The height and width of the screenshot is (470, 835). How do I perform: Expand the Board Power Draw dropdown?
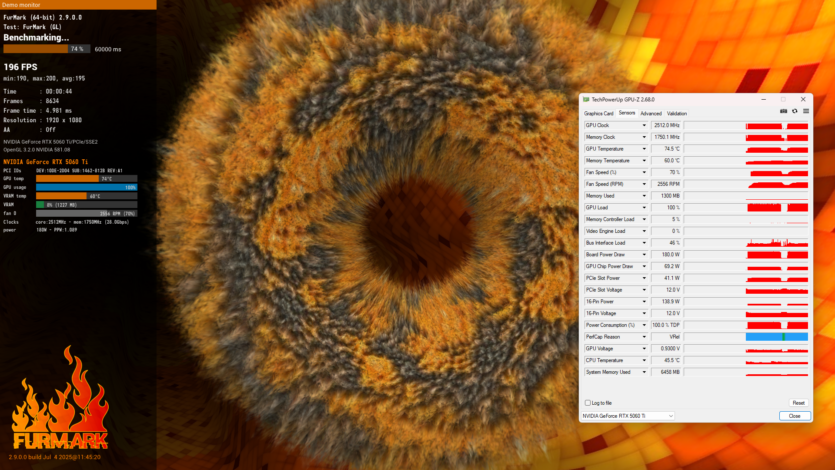(x=644, y=254)
